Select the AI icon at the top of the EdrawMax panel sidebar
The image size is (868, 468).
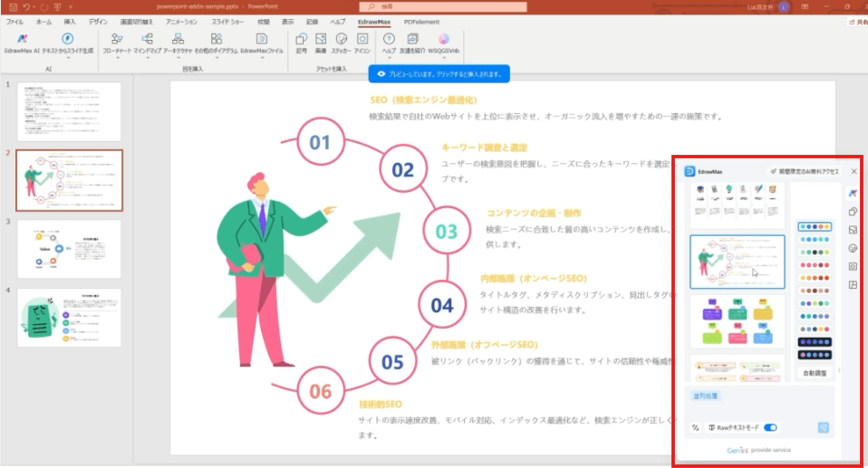point(853,193)
